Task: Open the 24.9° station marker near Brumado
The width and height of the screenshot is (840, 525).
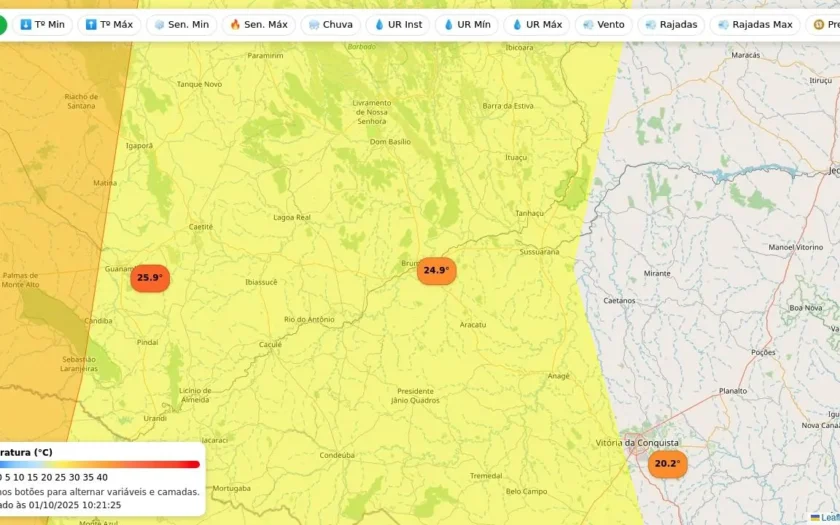Action: [x=436, y=270]
